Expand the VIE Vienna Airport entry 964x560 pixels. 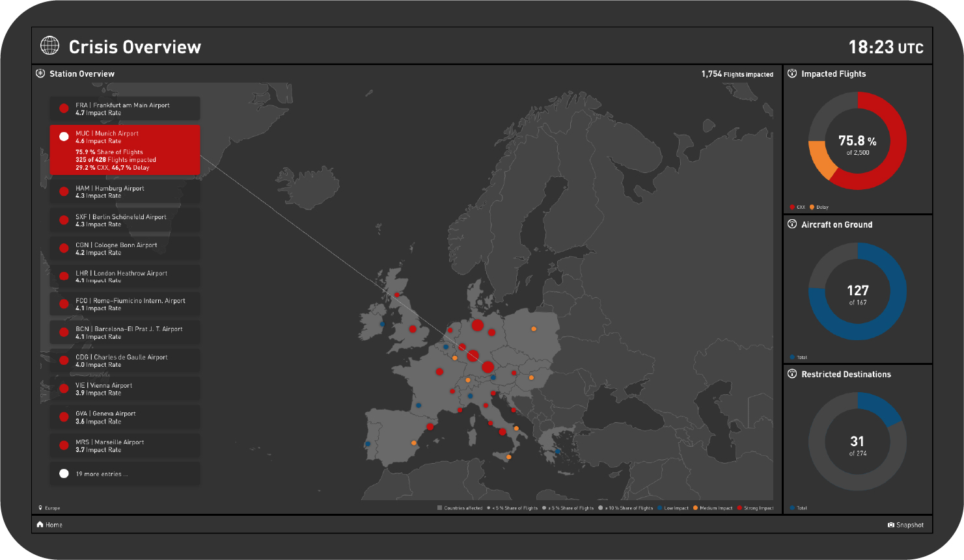(x=125, y=389)
